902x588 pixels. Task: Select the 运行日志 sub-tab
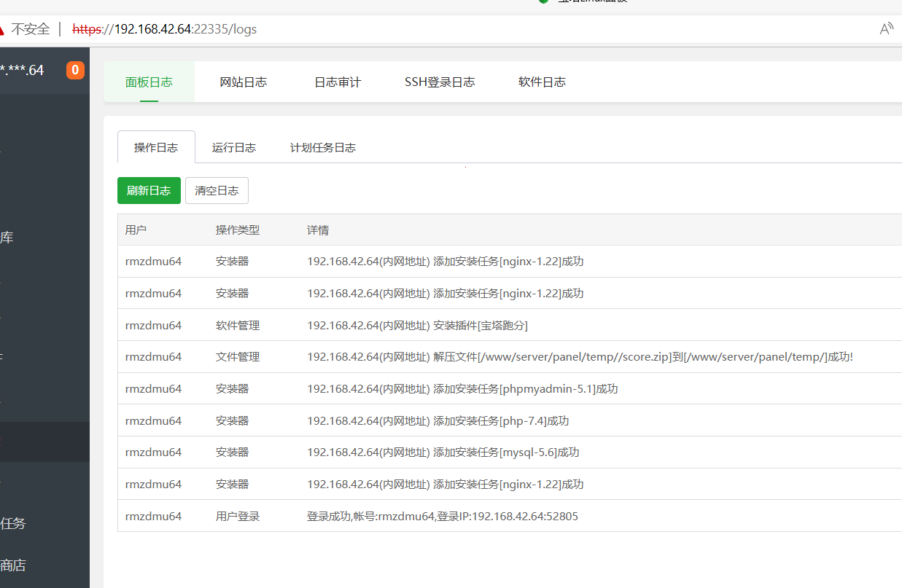pos(234,147)
